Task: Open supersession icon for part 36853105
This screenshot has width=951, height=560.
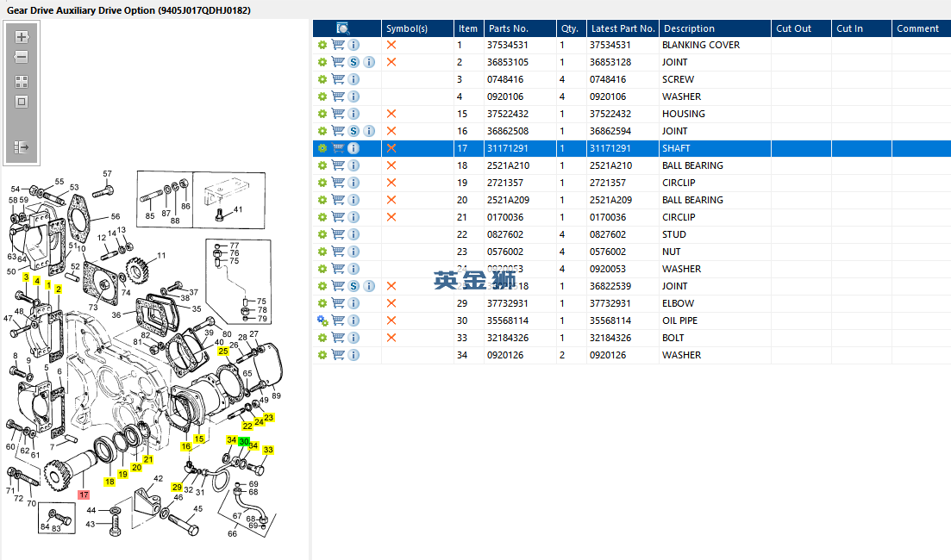Action: click(353, 62)
